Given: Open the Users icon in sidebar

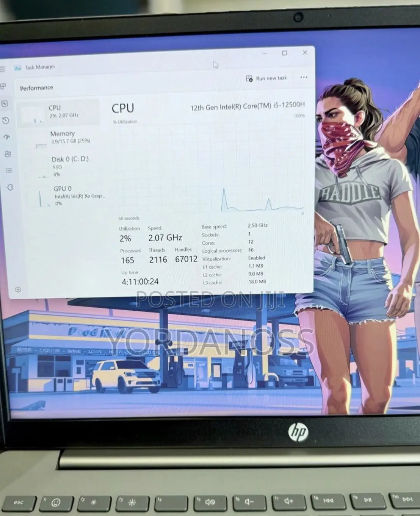Looking at the screenshot, I should (8, 154).
